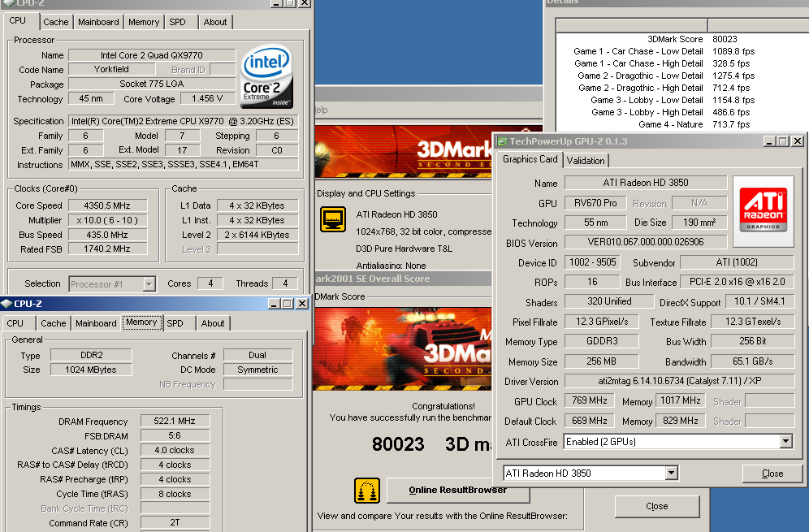This screenshot has width=809, height=532.
Task: Maximize the GPU-Z window
Action: click(x=783, y=141)
